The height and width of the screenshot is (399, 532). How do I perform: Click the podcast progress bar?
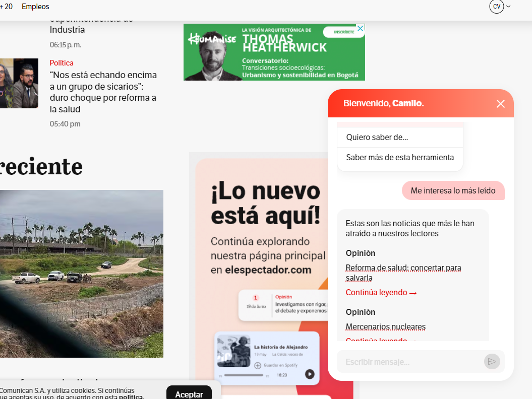[x=244, y=375]
